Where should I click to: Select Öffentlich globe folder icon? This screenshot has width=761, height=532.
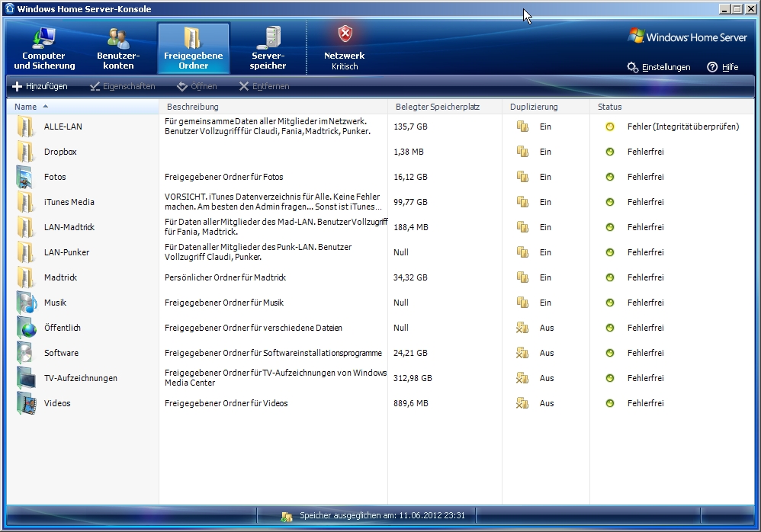point(26,328)
